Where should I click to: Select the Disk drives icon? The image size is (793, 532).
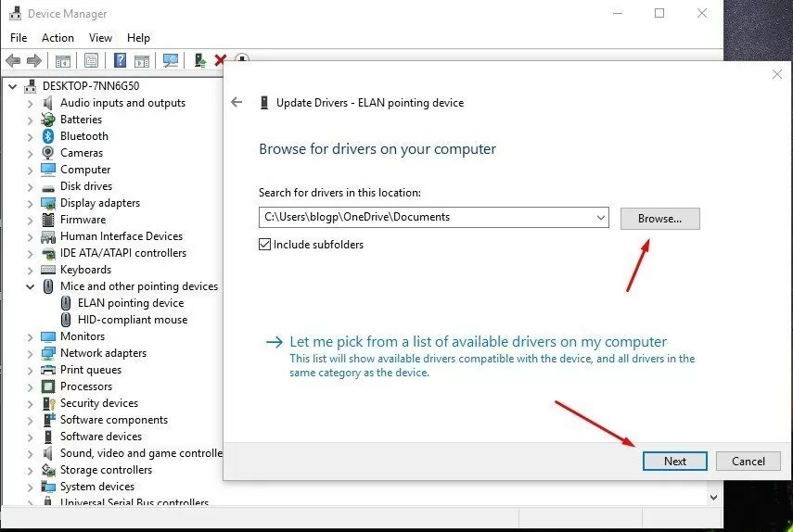click(x=48, y=188)
